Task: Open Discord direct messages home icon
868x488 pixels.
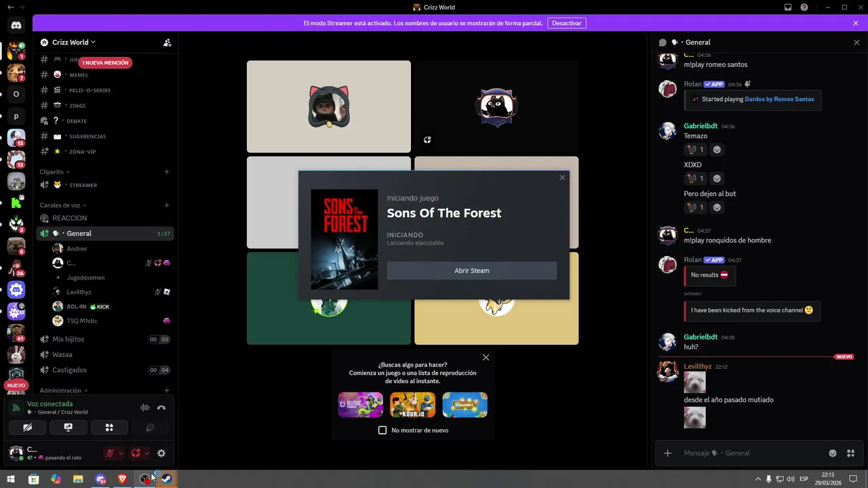Action: click(16, 25)
